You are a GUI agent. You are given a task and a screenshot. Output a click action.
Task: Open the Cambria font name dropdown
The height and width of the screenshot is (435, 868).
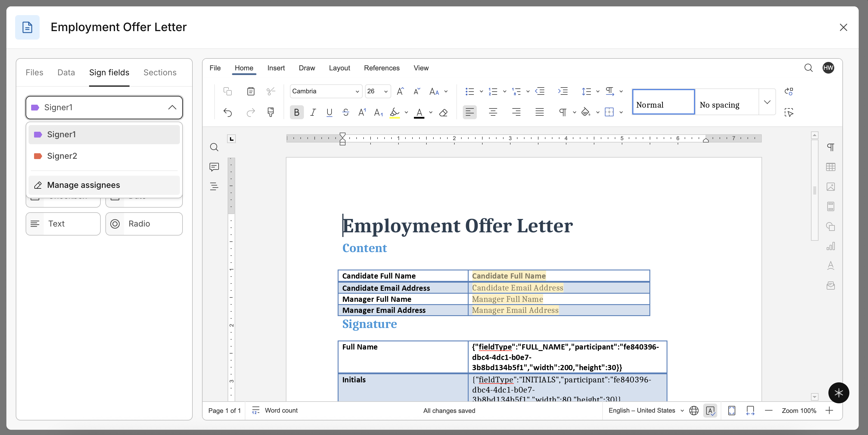357,92
